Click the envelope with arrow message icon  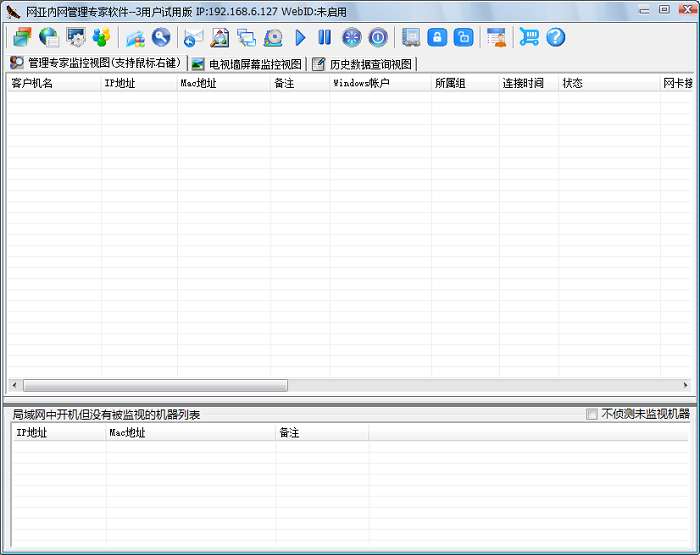tap(193, 38)
